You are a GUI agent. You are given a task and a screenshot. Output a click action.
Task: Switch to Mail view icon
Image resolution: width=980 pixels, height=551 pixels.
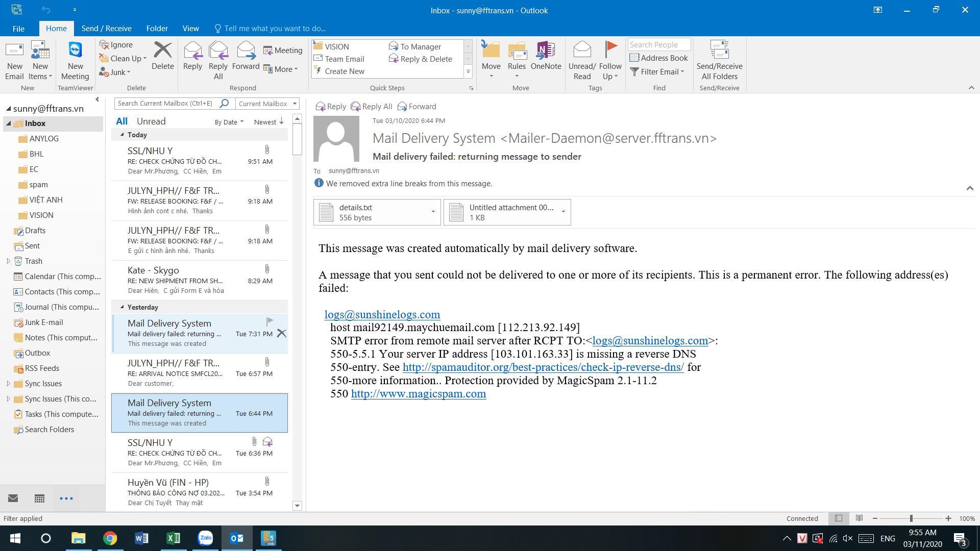pyautogui.click(x=13, y=498)
